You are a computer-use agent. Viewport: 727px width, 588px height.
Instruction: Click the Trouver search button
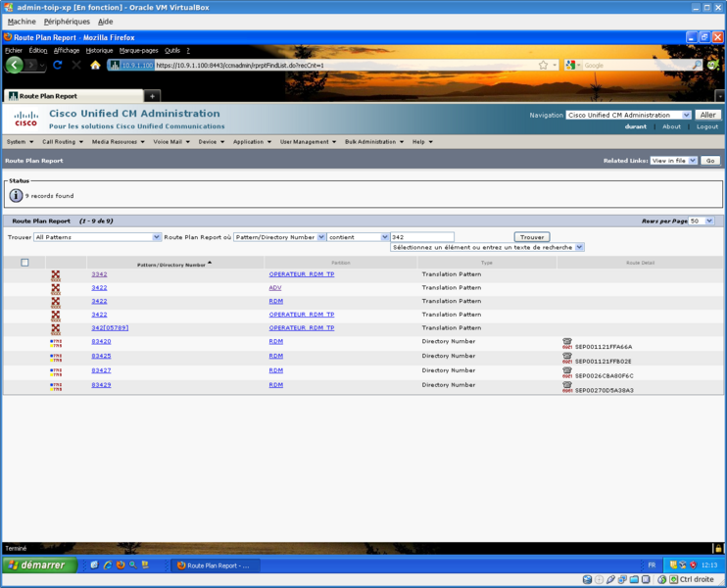click(532, 237)
